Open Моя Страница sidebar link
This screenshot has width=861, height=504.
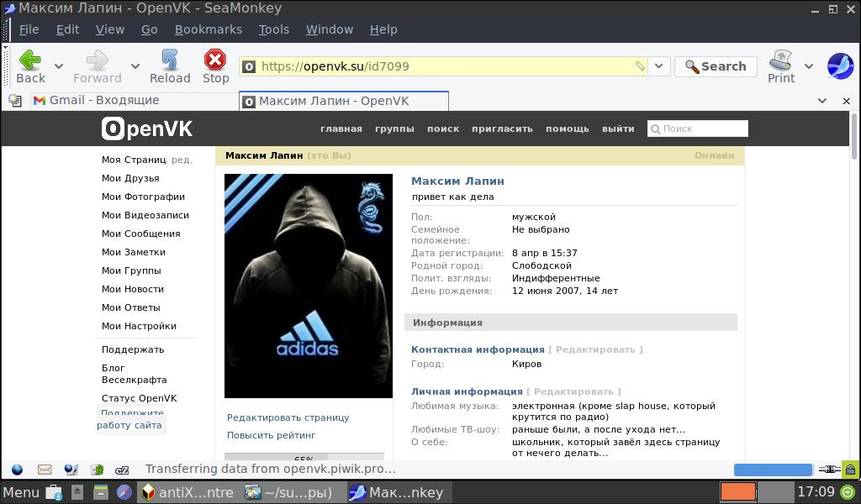coord(134,160)
